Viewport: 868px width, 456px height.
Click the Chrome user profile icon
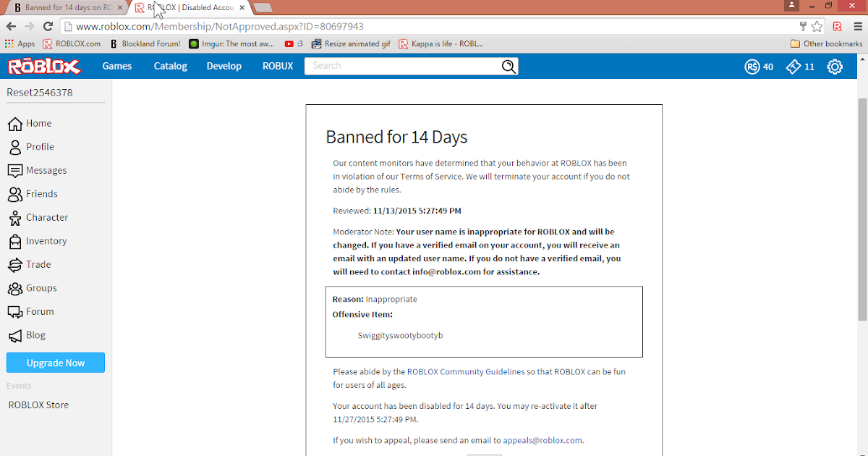[x=793, y=5]
